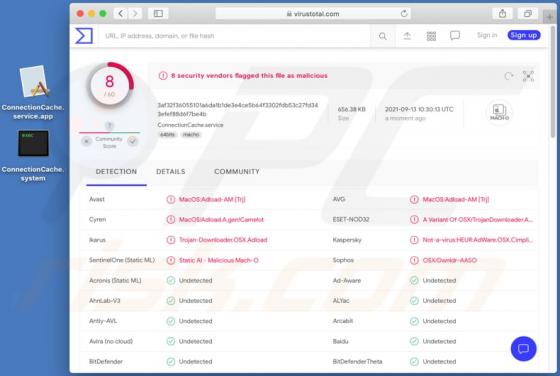Click Safari forward navigation arrow
The image size is (560, 376).
tap(135, 14)
